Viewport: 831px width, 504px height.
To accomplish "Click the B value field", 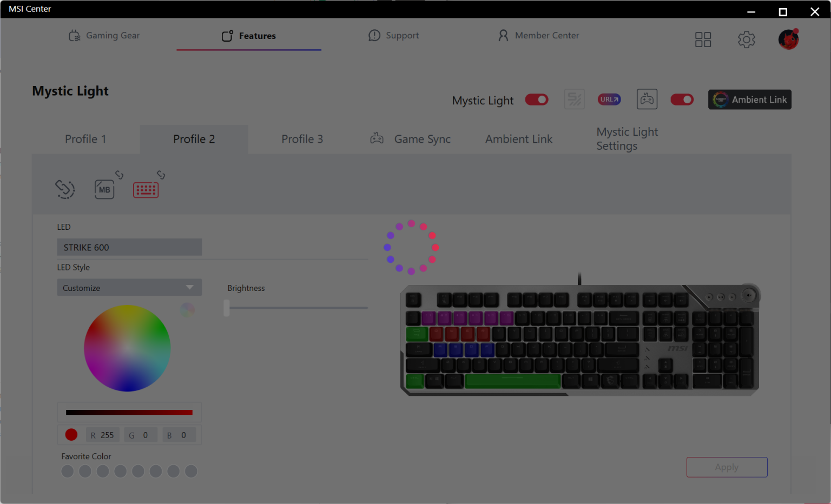I will click(179, 435).
